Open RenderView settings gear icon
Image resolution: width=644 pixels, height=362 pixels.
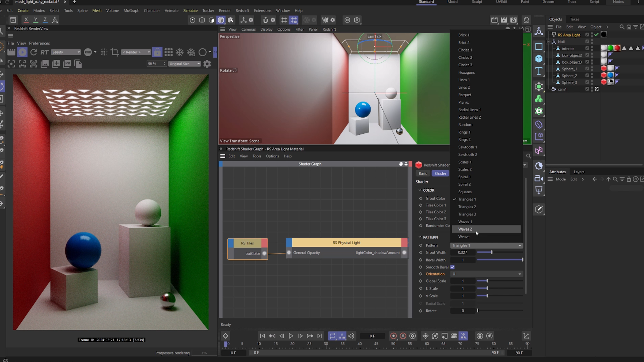[207, 64]
